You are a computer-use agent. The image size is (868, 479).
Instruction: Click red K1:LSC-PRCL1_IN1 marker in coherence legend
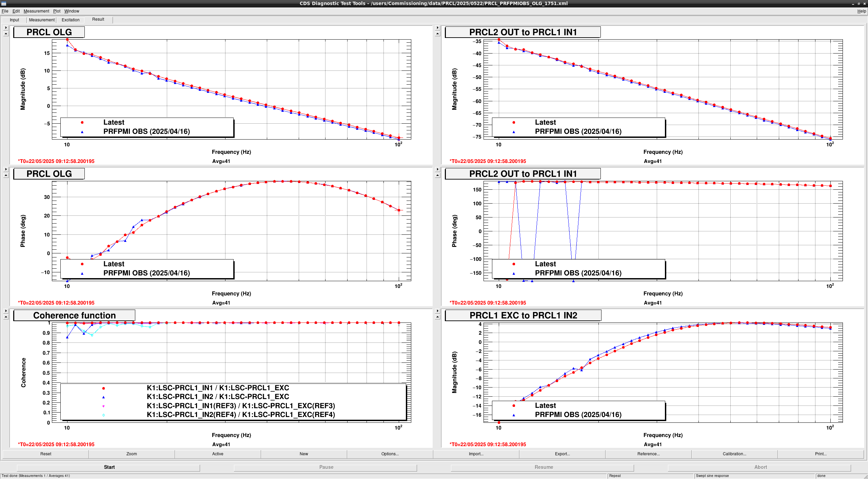click(103, 388)
